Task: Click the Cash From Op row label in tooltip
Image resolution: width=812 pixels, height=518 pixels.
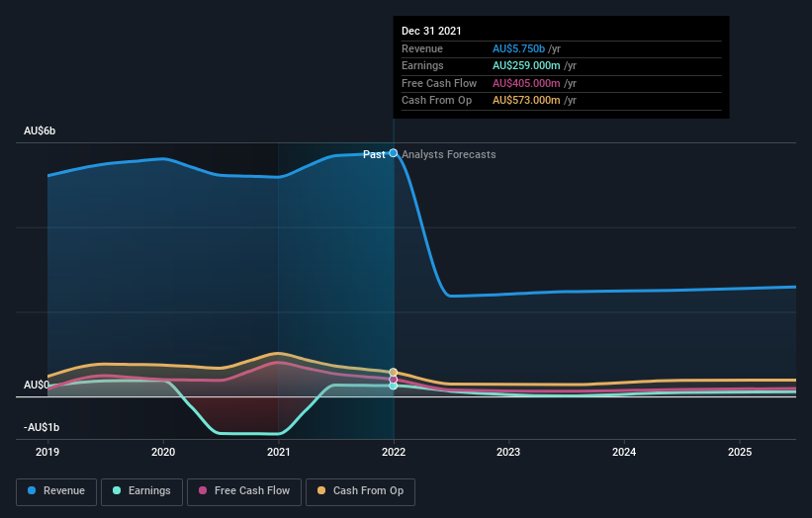Action: pos(436,101)
